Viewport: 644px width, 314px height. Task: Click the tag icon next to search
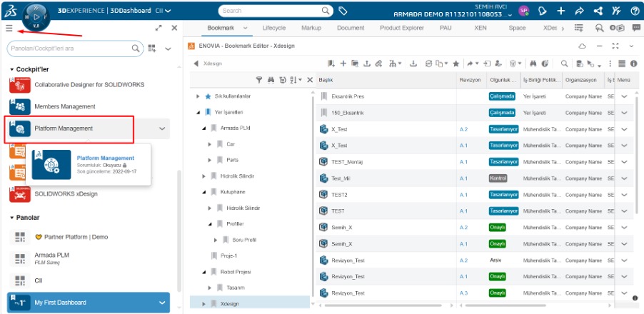point(343,11)
